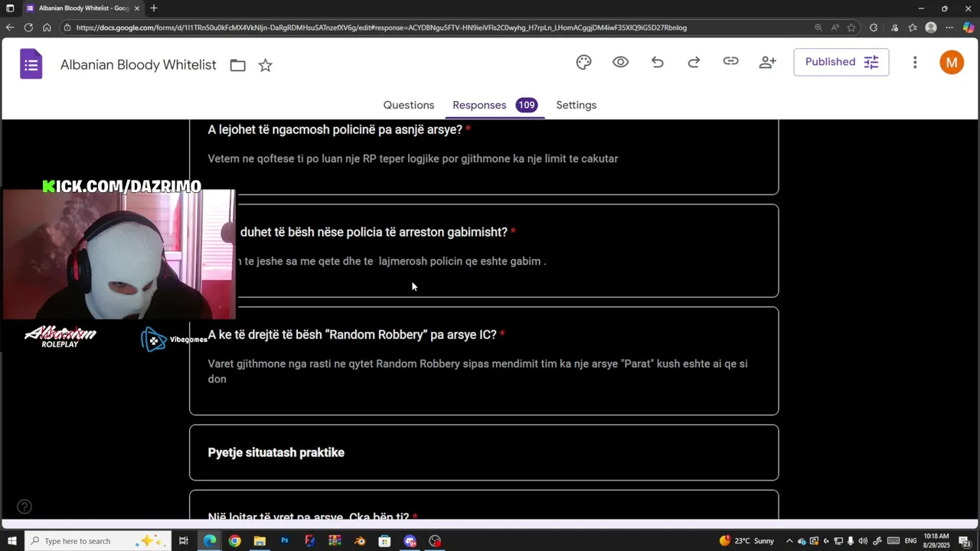Open the browser profile icon

click(931, 28)
